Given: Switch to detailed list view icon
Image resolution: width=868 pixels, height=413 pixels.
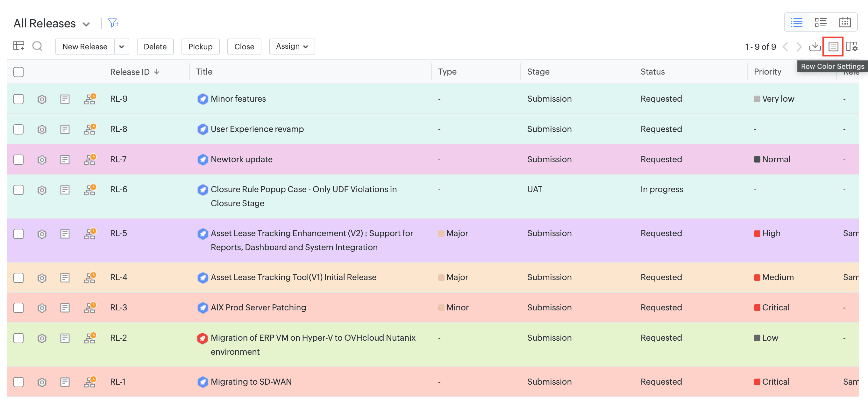Looking at the screenshot, I should pyautogui.click(x=820, y=23).
